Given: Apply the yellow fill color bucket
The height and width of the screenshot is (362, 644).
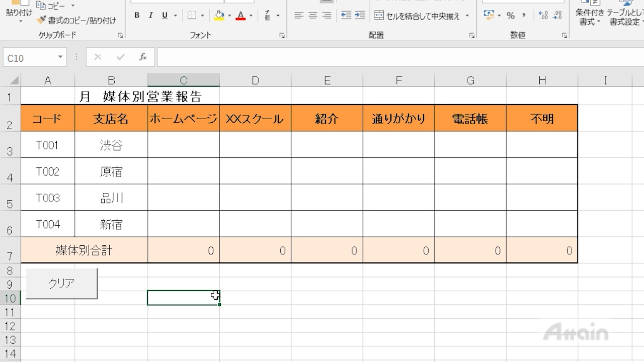Looking at the screenshot, I should [x=219, y=15].
